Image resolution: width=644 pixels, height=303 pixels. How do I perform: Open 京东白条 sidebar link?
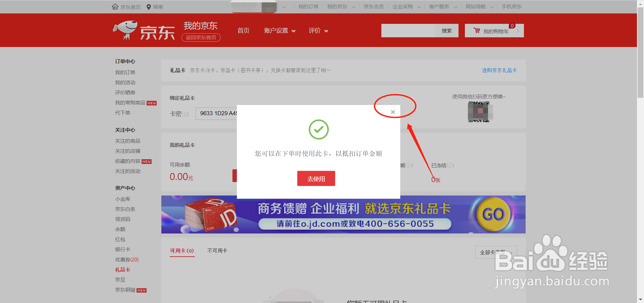[125, 209]
